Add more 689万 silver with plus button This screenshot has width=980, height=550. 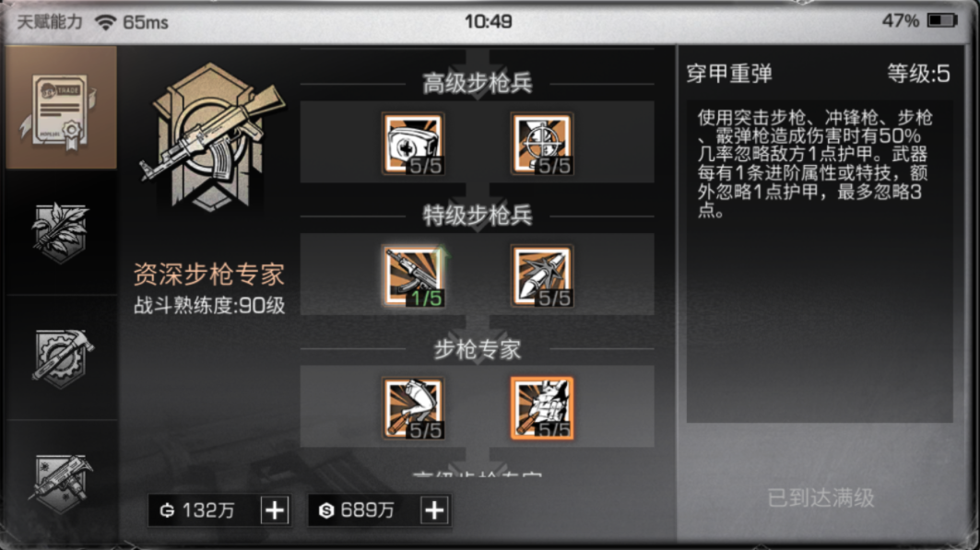coord(435,510)
